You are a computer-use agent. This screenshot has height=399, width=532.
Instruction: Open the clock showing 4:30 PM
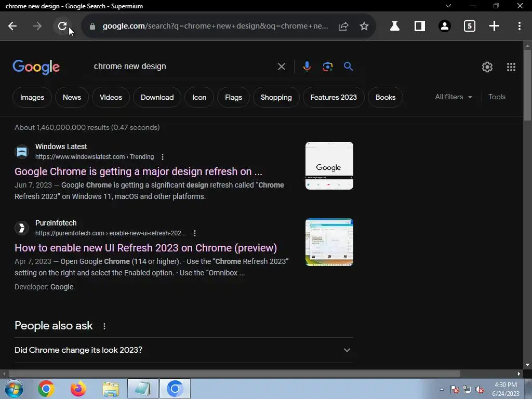coord(506,389)
